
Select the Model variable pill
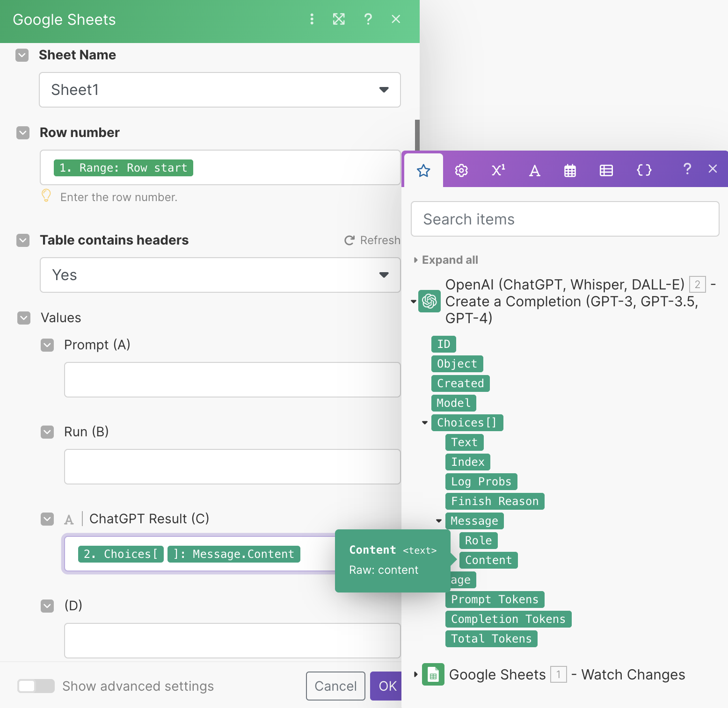(454, 403)
